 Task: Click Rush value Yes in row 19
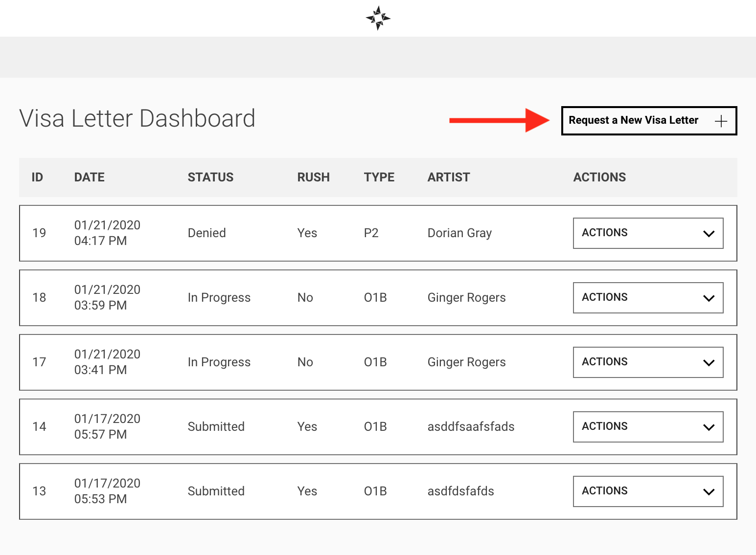307,233
